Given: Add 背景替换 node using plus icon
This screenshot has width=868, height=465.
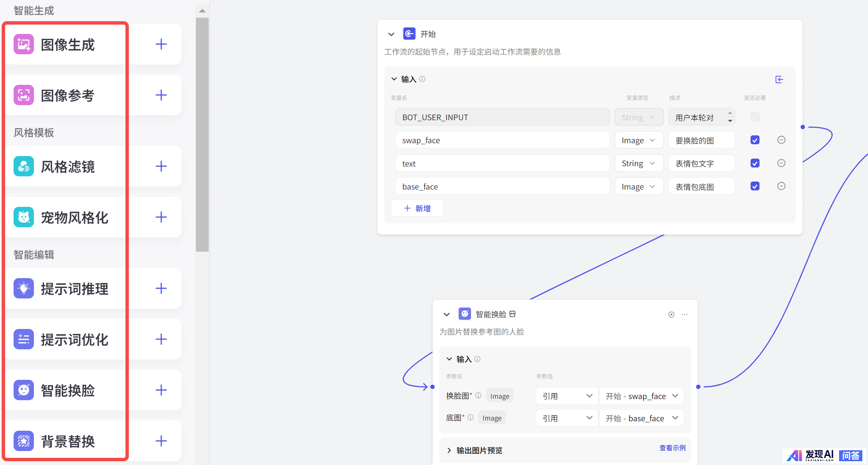Looking at the screenshot, I should (x=161, y=441).
